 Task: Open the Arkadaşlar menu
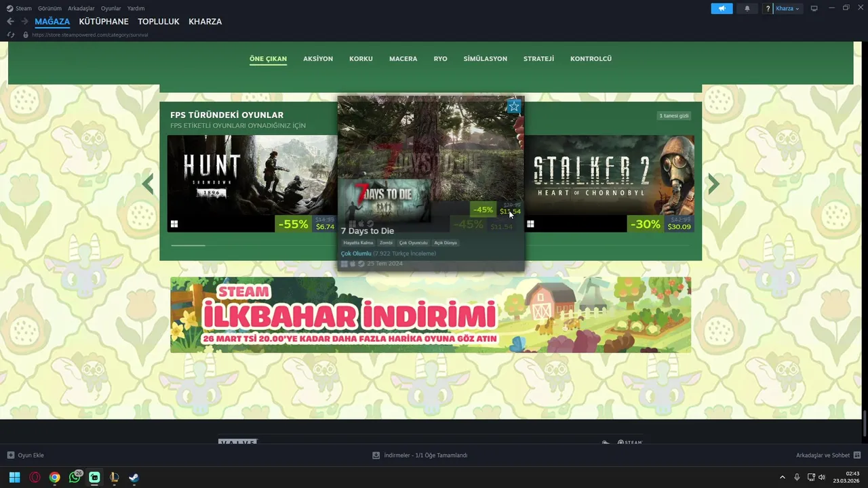coord(81,8)
